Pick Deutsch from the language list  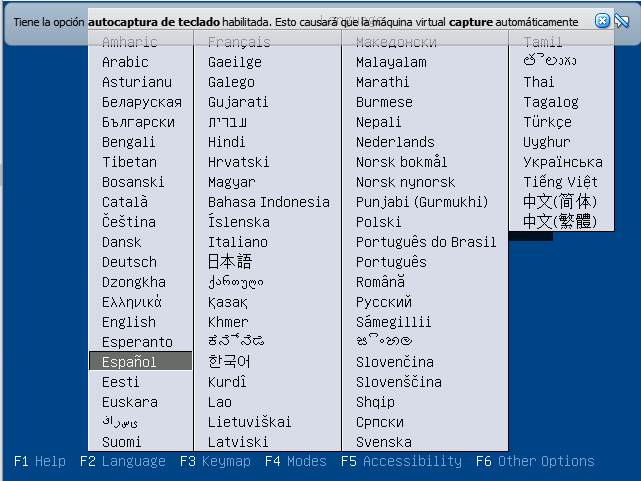pyautogui.click(x=129, y=262)
